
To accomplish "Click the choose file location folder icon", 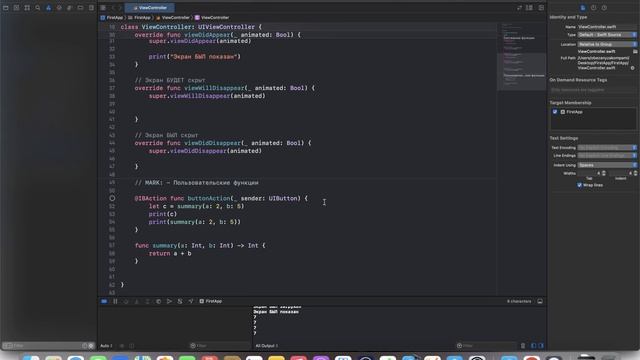I will (x=635, y=52).
